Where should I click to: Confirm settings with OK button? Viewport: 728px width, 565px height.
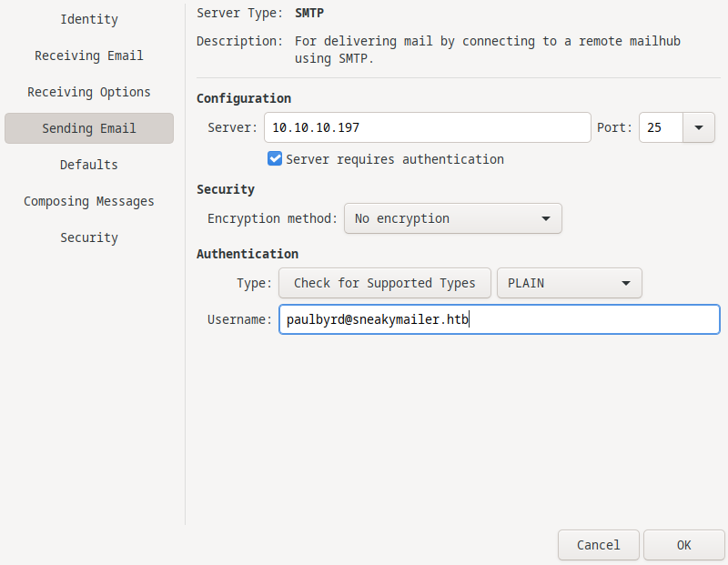[x=683, y=545]
